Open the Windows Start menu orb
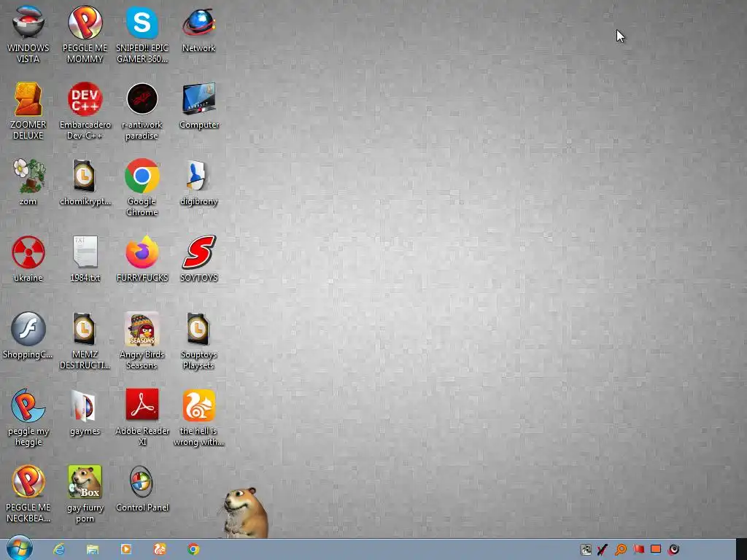Viewport: 747px width, 560px height. (20, 548)
